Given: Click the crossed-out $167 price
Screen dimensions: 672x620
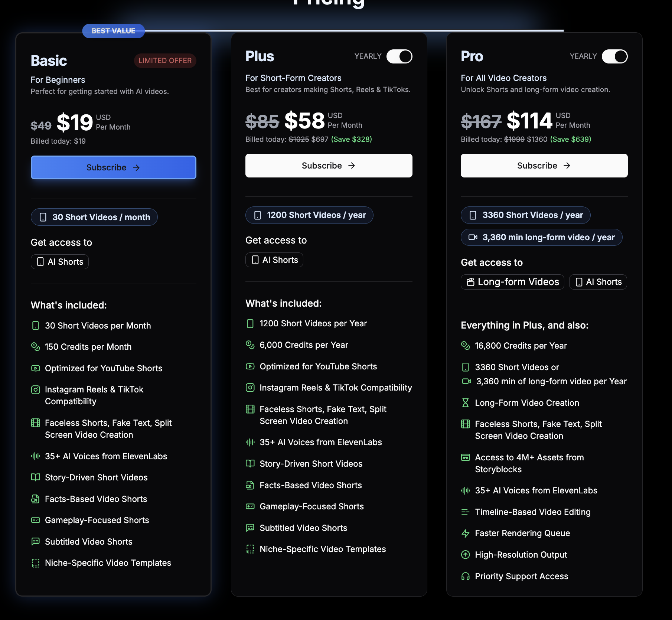Looking at the screenshot, I should point(481,121).
